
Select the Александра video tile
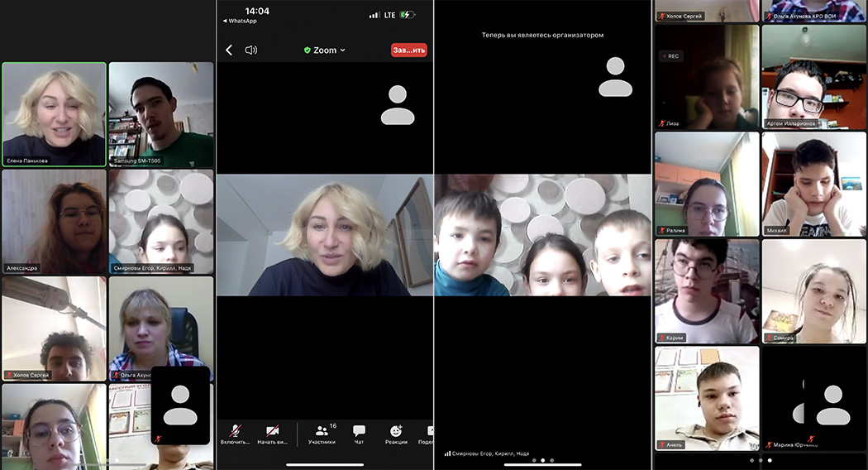[55, 222]
